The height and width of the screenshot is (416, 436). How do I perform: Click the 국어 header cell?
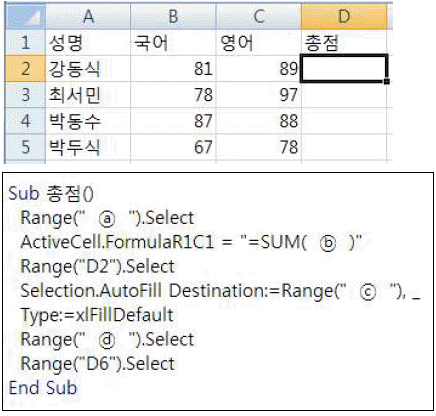(x=173, y=42)
